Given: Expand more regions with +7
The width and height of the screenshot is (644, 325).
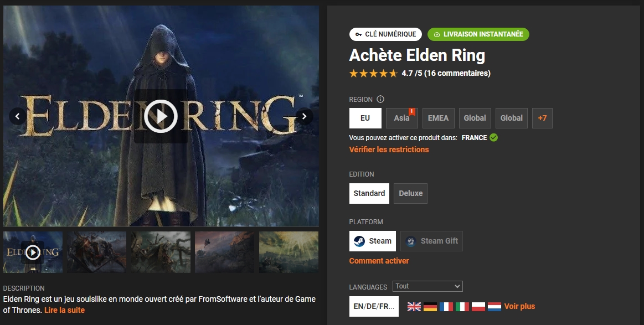Looking at the screenshot, I should 542,118.
